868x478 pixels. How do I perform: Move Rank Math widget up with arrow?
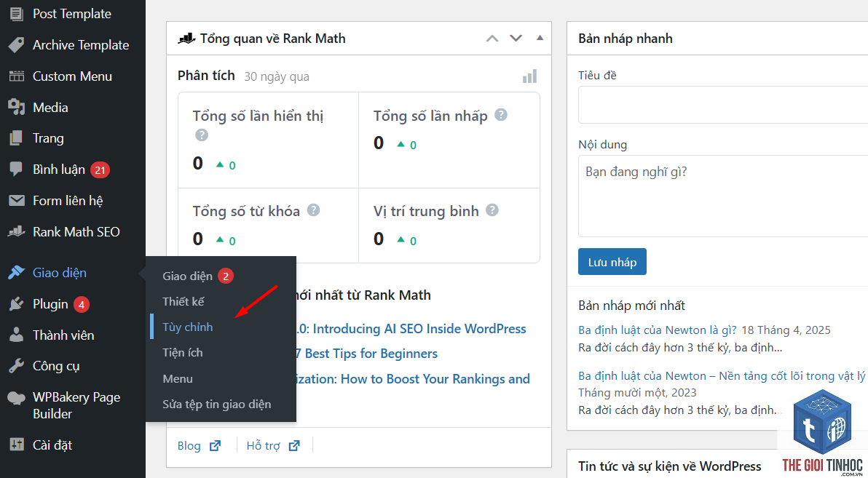coord(492,39)
